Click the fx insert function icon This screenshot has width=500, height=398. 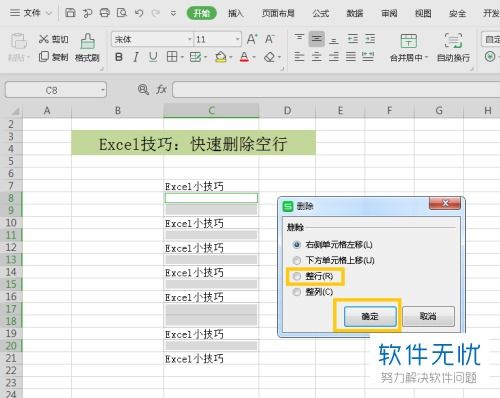point(161,89)
